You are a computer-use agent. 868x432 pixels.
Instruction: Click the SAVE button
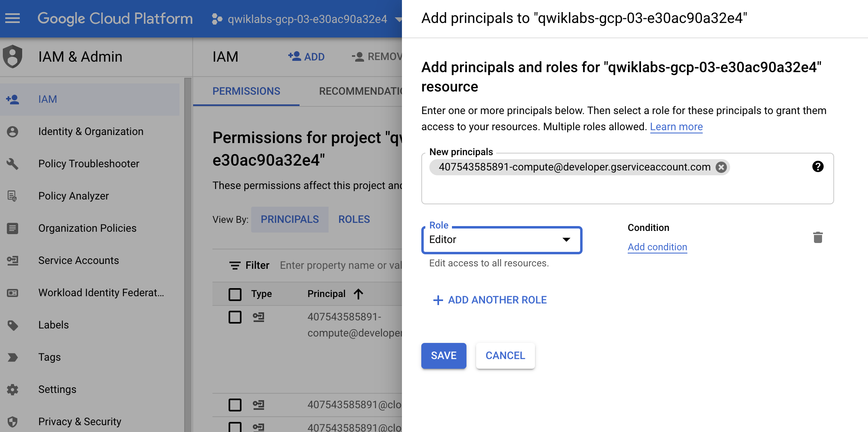(x=443, y=356)
